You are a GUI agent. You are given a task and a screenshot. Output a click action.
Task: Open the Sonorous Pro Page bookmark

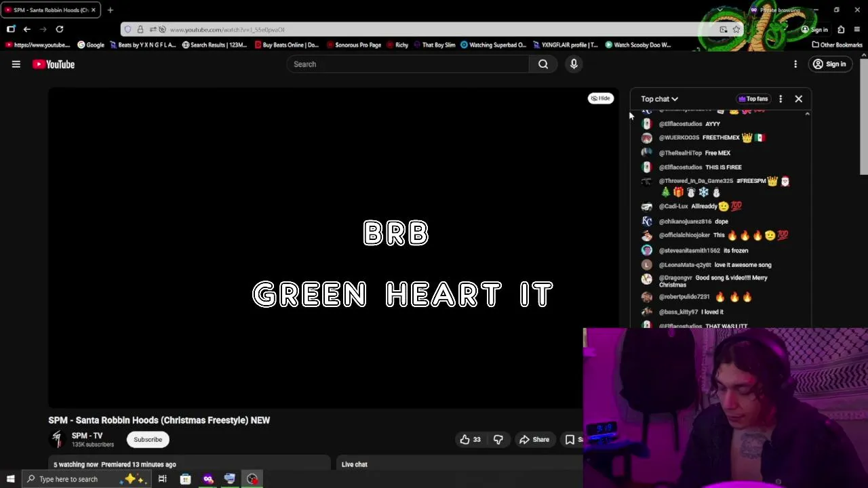pos(353,45)
